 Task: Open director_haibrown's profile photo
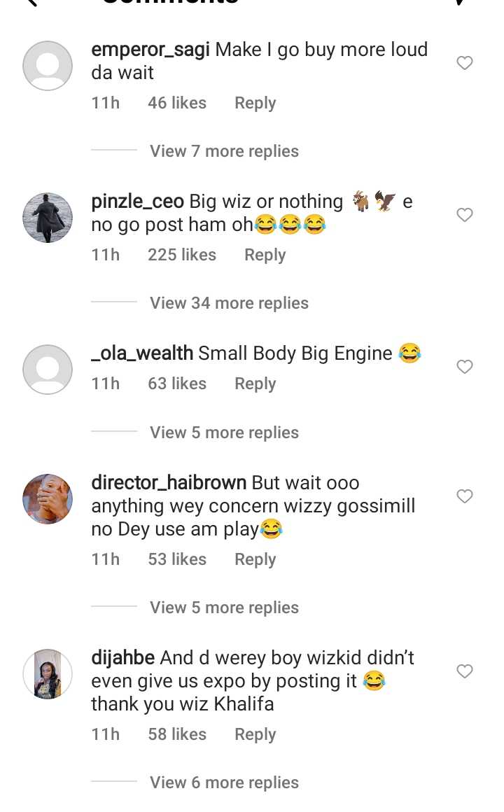(x=48, y=499)
